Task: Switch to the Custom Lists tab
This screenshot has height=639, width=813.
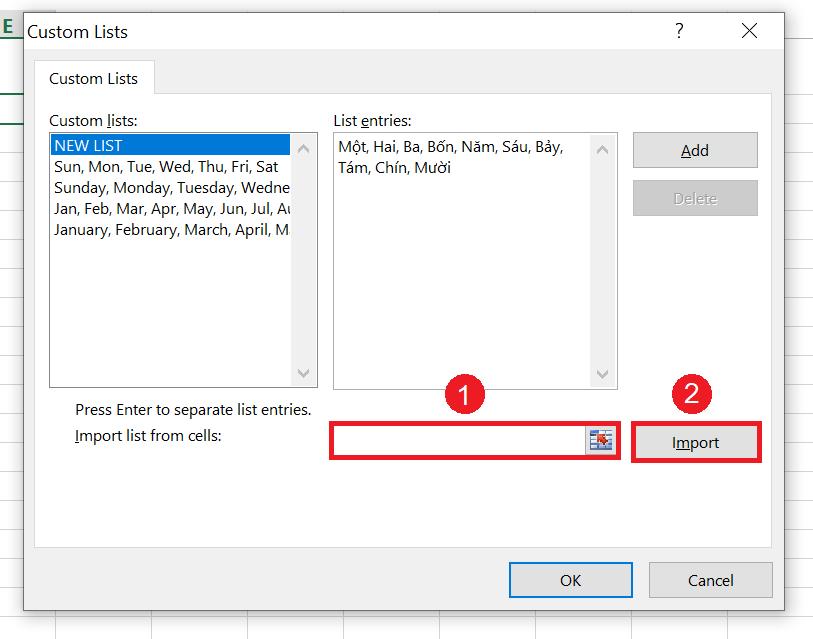Action: (93, 78)
